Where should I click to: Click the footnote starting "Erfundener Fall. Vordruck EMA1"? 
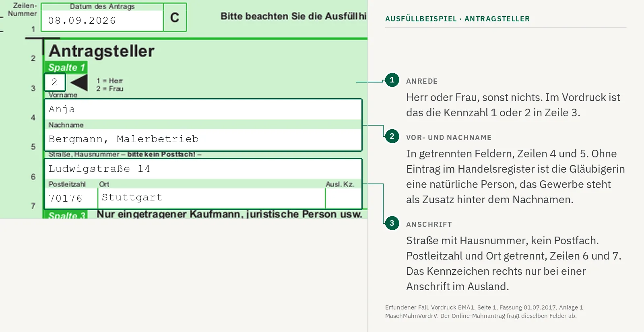pos(484,312)
